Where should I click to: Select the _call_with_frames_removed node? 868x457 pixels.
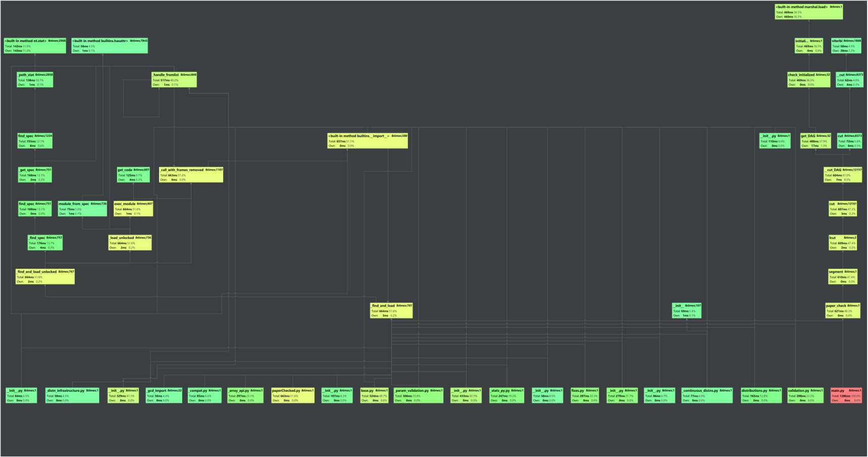pos(191,175)
